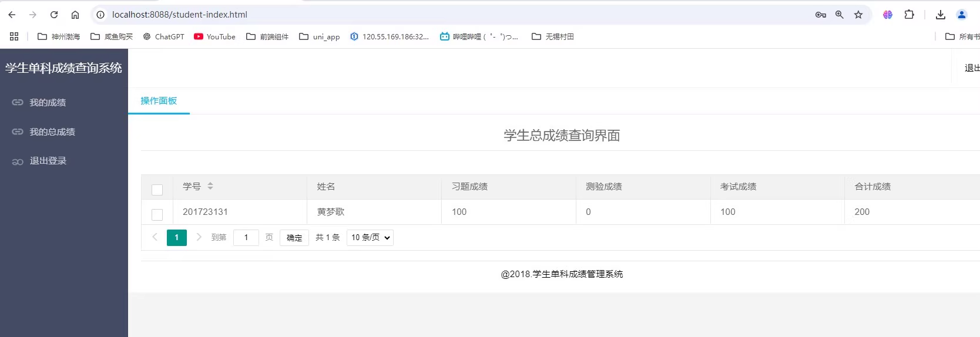980x337 pixels.
Task: Open 我的总成绩 in the sidebar
Action: 52,132
